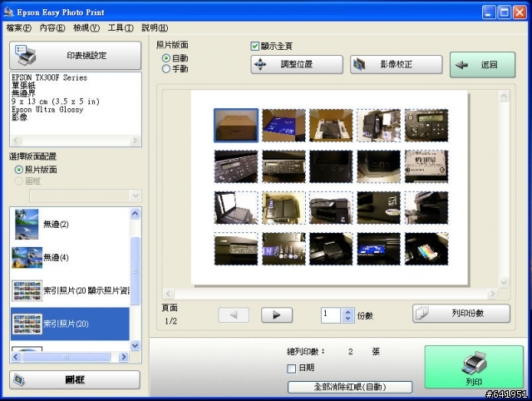The image size is (532, 401).
Task: Click the layout list horizontal scrollbar thumb
Action: click(66, 357)
